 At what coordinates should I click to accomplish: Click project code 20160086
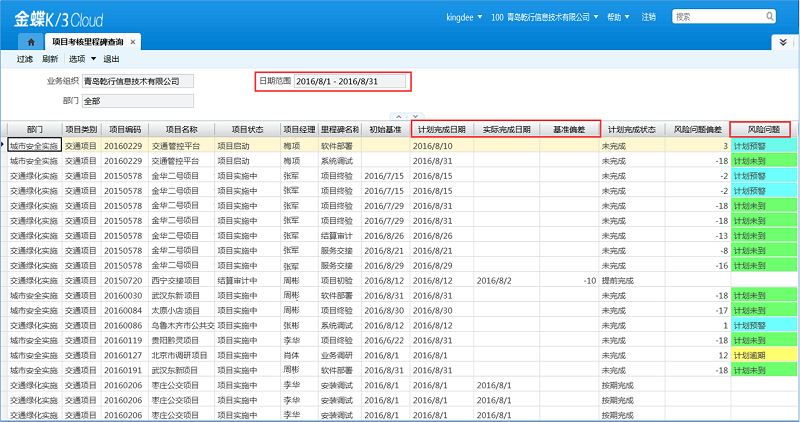point(125,326)
